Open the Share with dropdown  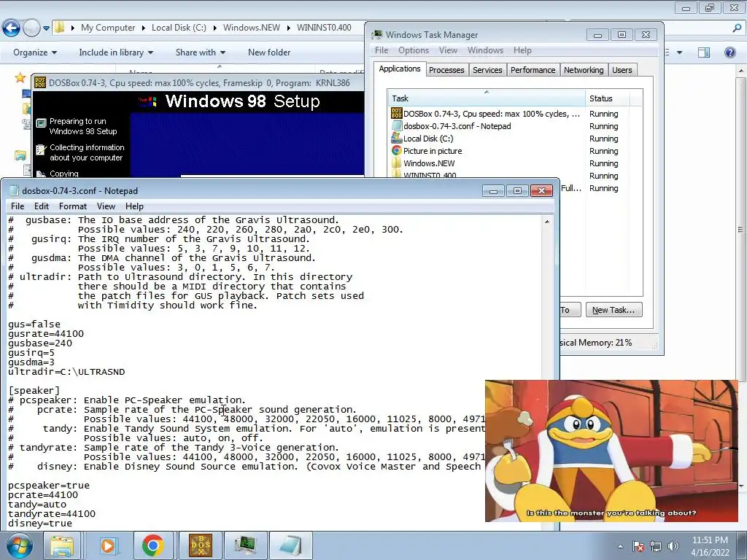coord(200,52)
